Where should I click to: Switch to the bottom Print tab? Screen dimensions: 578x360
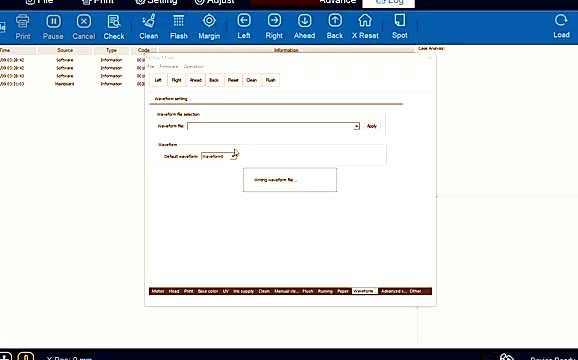[188, 291]
